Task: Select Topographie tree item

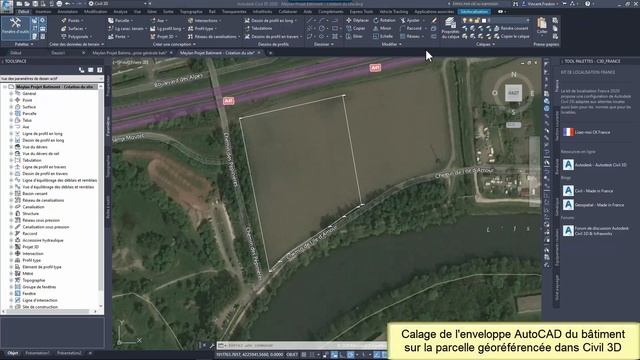Action: 33,280
